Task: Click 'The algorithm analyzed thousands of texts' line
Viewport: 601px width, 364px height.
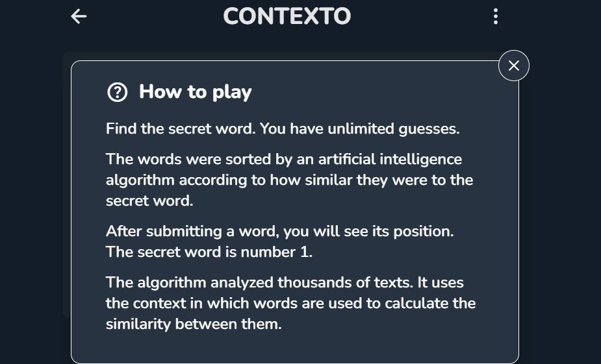Action: (285, 282)
